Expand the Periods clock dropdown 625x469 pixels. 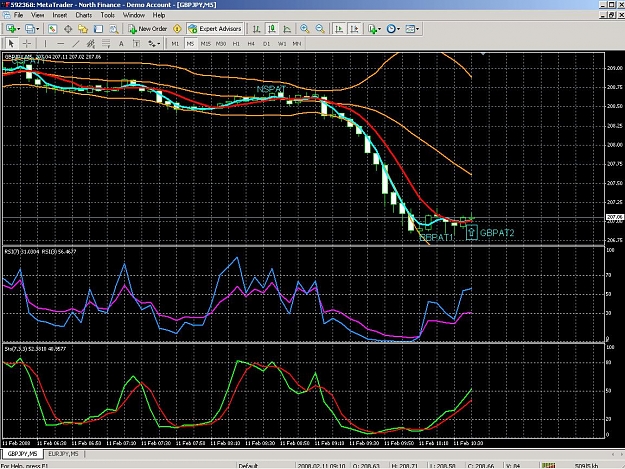[398, 29]
